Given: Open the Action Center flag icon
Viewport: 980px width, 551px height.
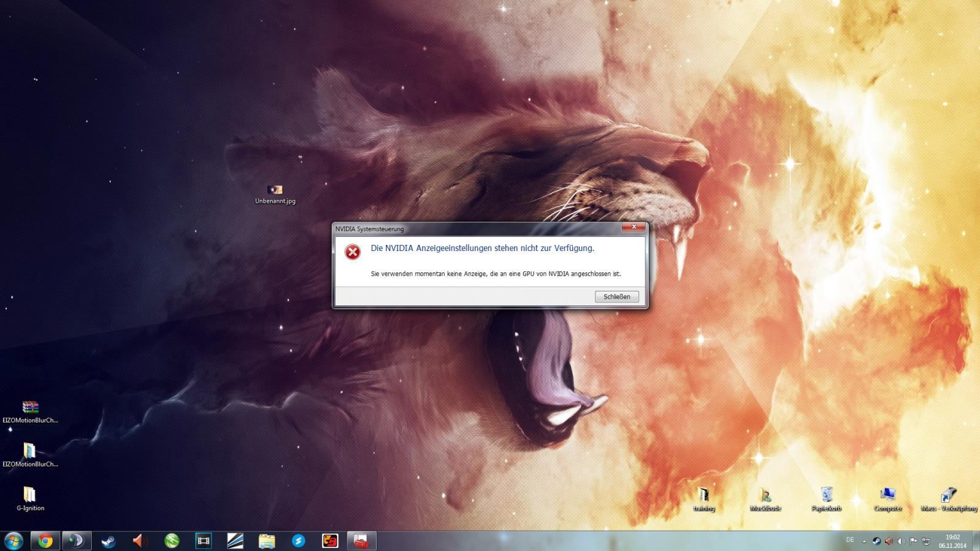Looking at the screenshot, I should pos(913,541).
